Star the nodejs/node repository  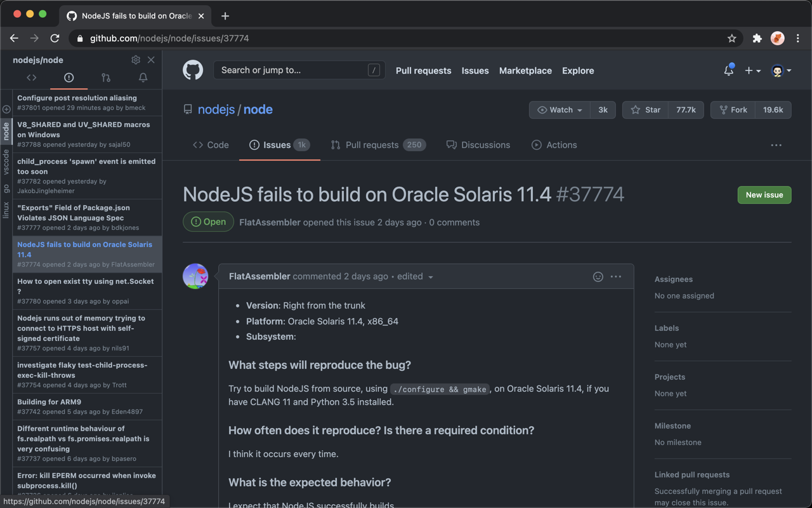click(645, 110)
